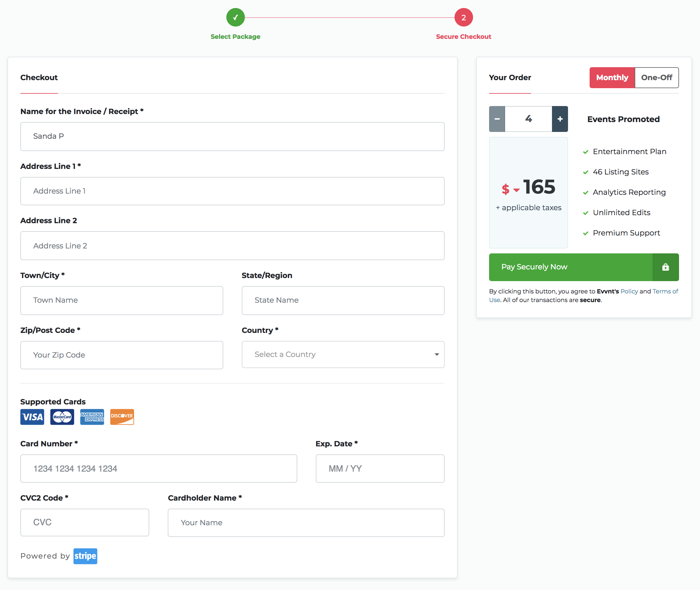The width and height of the screenshot is (700, 590).
Task: Click the 'Powered by' text
Action: click(x=45, y=556)
